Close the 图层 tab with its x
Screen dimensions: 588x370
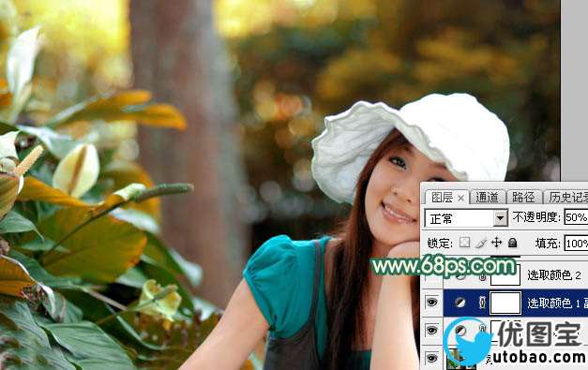pos(460,198)
